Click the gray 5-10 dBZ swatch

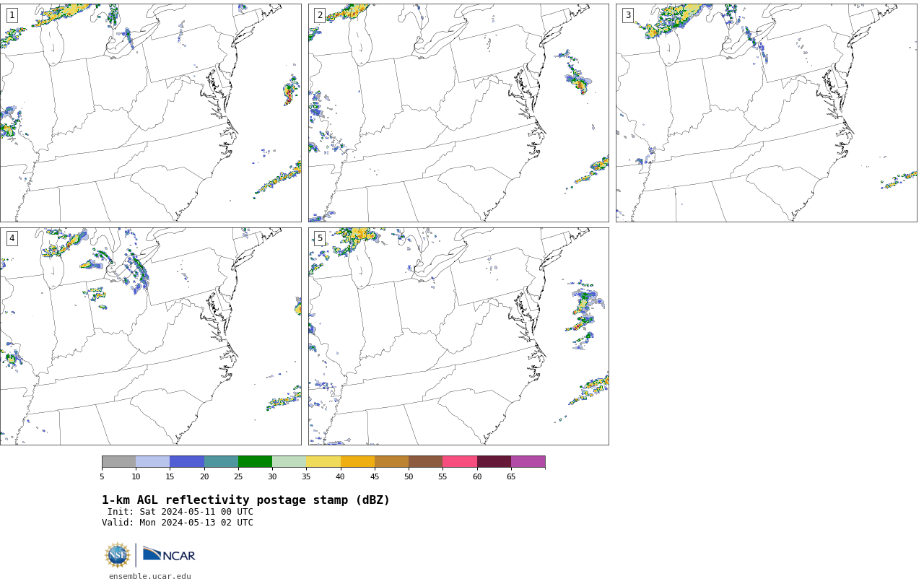tap(118, 462)
